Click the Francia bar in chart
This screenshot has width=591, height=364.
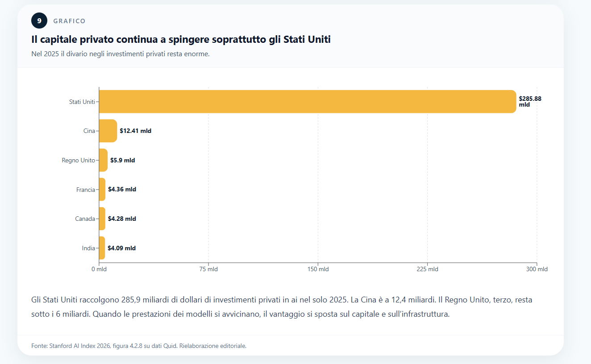tap(102, 190)
